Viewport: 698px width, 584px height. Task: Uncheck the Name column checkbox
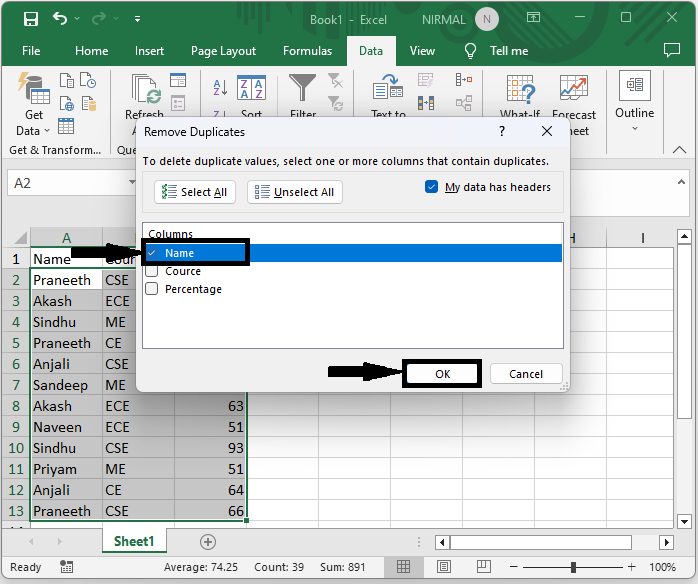152,253
